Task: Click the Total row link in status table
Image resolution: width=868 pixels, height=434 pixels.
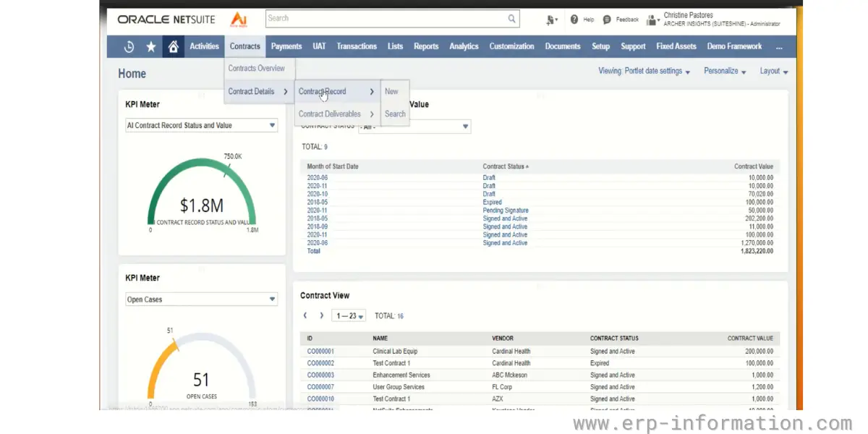Action: tap(313, 251)
